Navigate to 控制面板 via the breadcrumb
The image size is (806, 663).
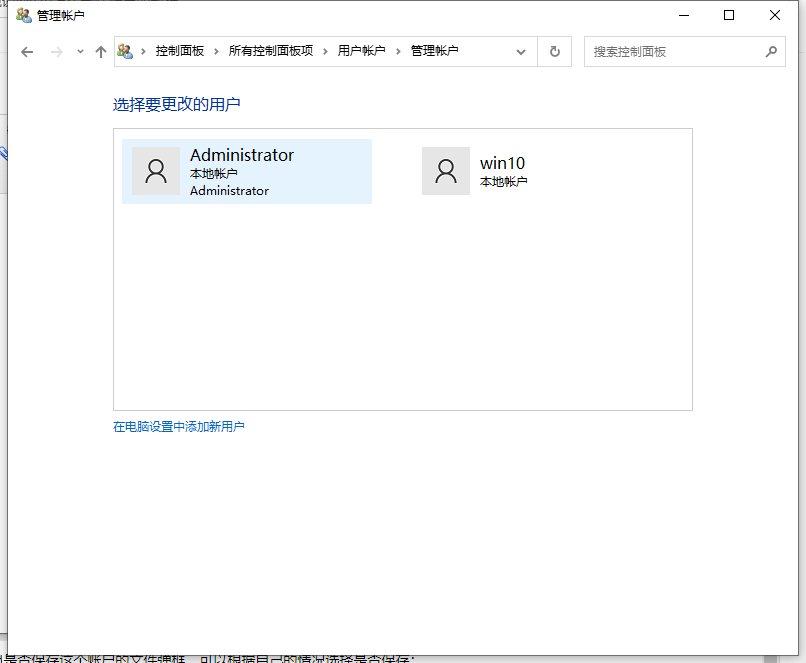pos(178,51)
